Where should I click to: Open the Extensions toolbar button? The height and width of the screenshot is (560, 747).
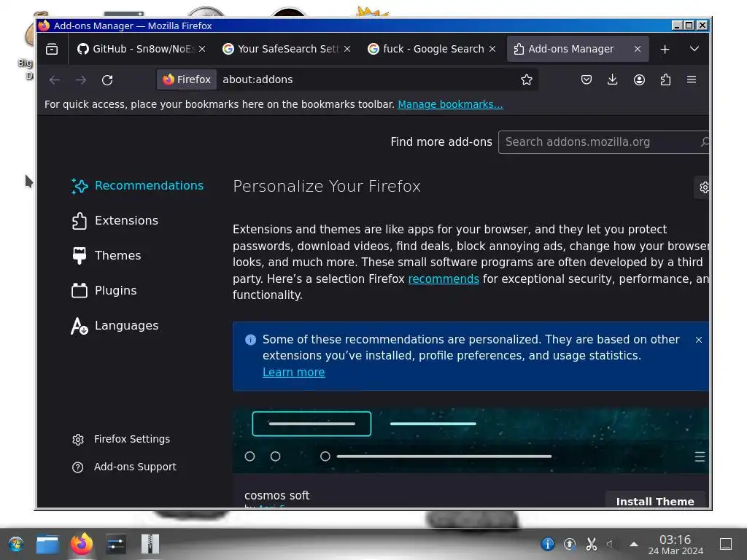click(665, 79)
